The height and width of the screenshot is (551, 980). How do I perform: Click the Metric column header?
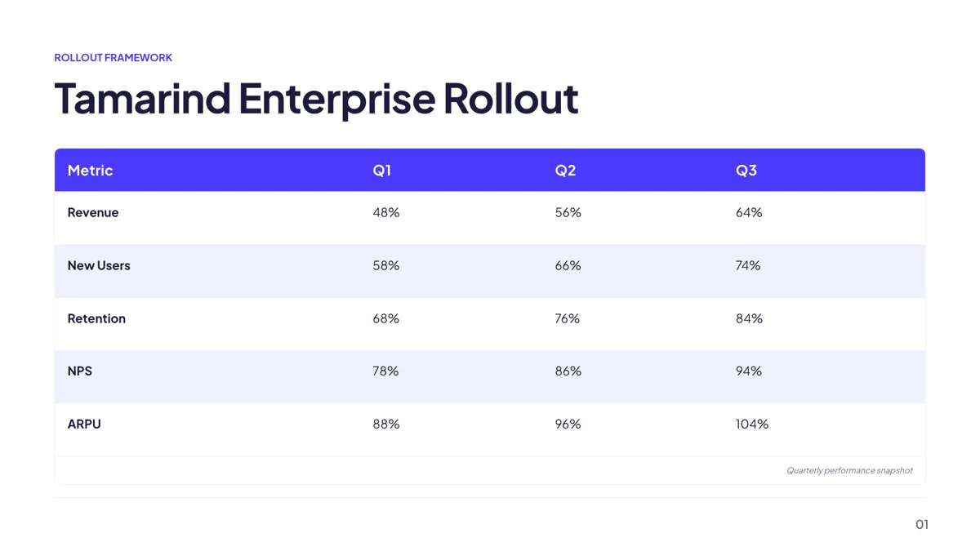90,170
